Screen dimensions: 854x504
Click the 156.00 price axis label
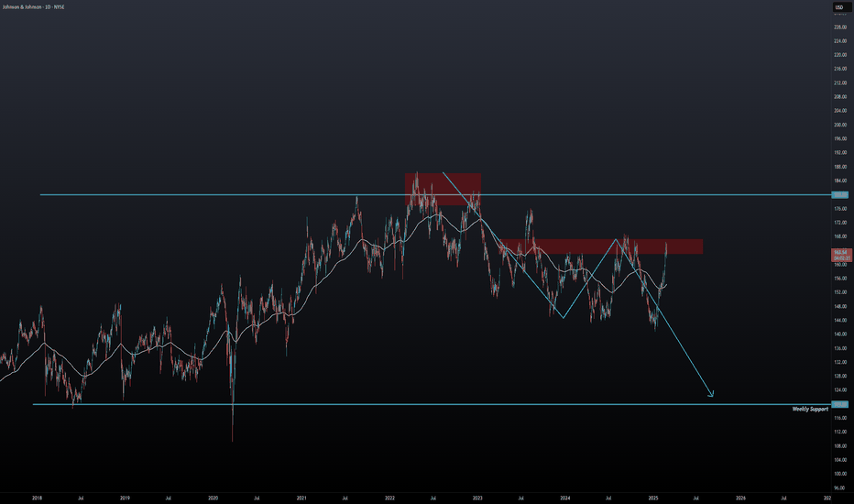tap(840, 279)
